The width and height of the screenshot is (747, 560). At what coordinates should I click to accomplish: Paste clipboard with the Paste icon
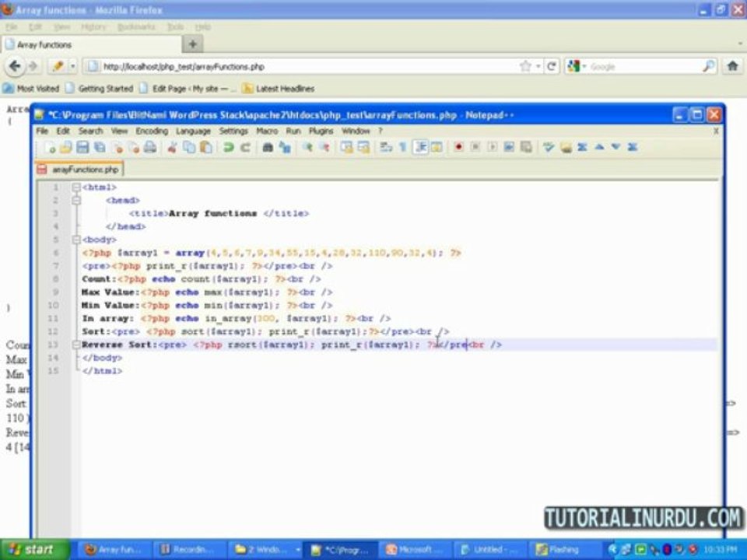pyautogui.click(x=205, y=148)
